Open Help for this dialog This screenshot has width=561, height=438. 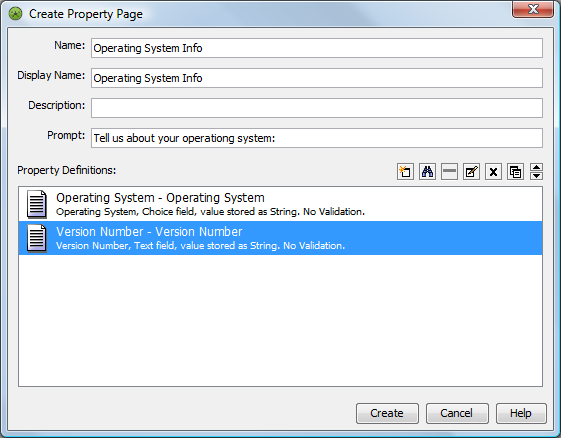pos(521,413)
